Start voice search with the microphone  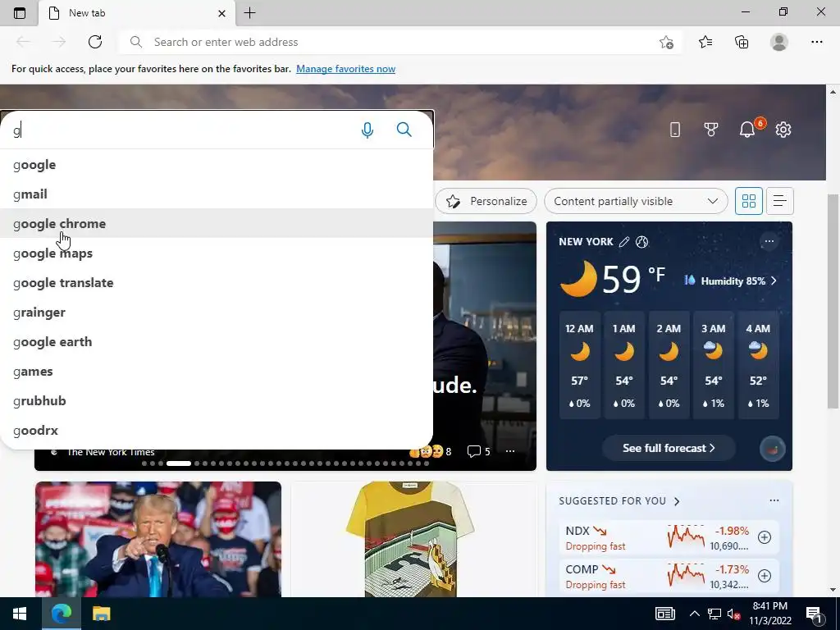pos(367,130)
